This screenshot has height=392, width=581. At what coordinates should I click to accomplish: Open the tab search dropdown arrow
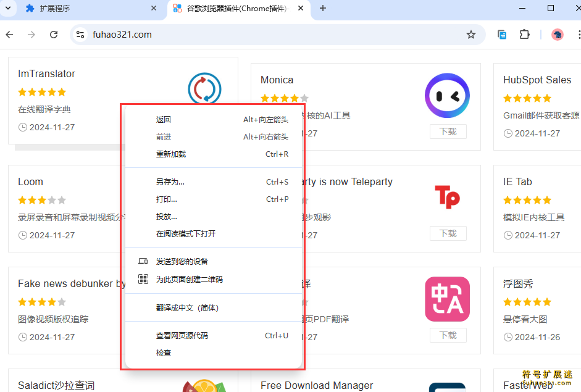[x=8, y=8]
